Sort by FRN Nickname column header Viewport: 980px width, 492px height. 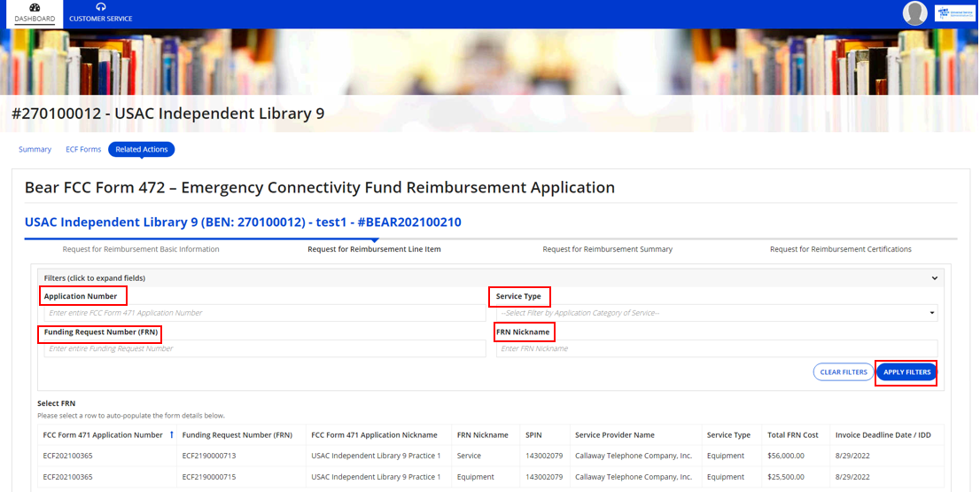(483, 435)
